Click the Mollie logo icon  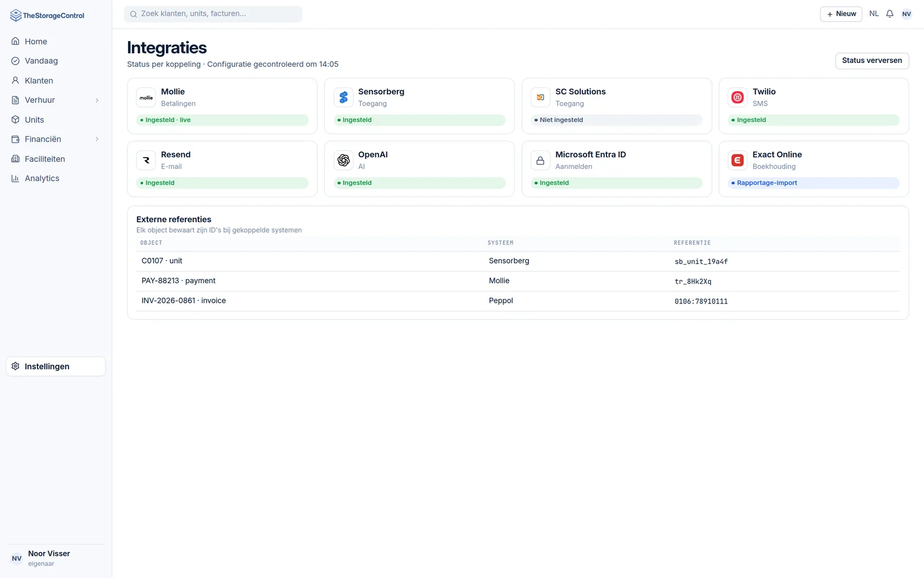click(x=146, y=98)
